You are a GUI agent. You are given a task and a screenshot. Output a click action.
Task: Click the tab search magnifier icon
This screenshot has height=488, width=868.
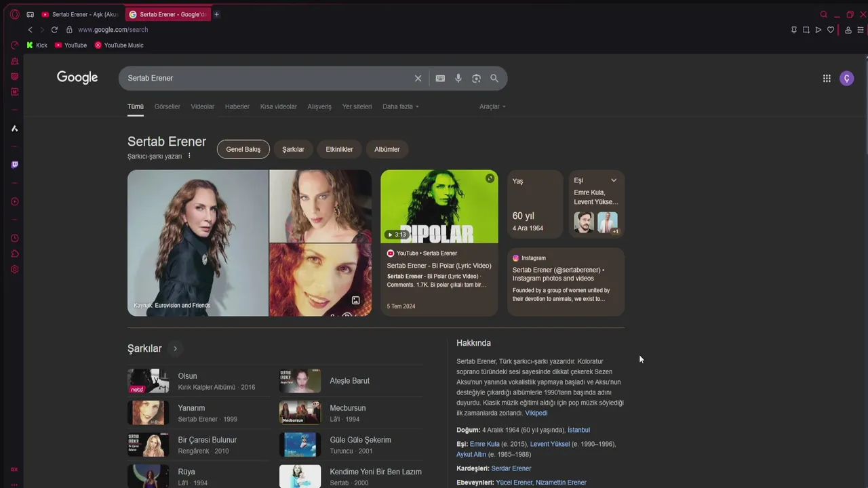tap(824, 14)
